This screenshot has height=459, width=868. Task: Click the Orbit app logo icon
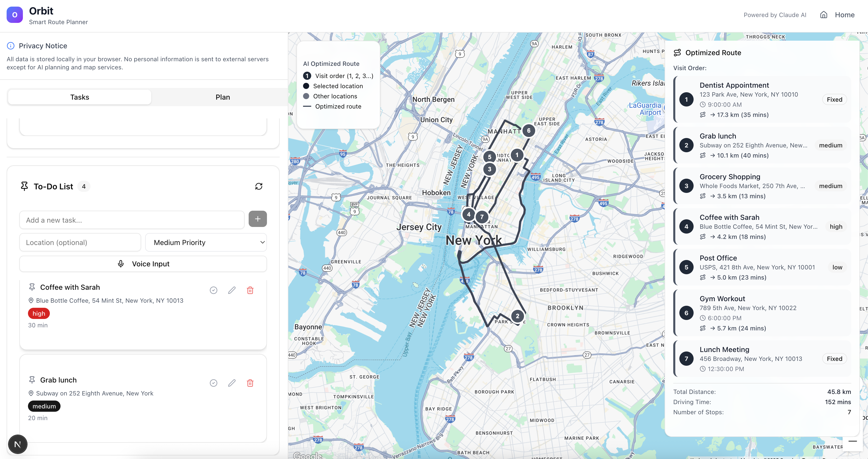14,15
